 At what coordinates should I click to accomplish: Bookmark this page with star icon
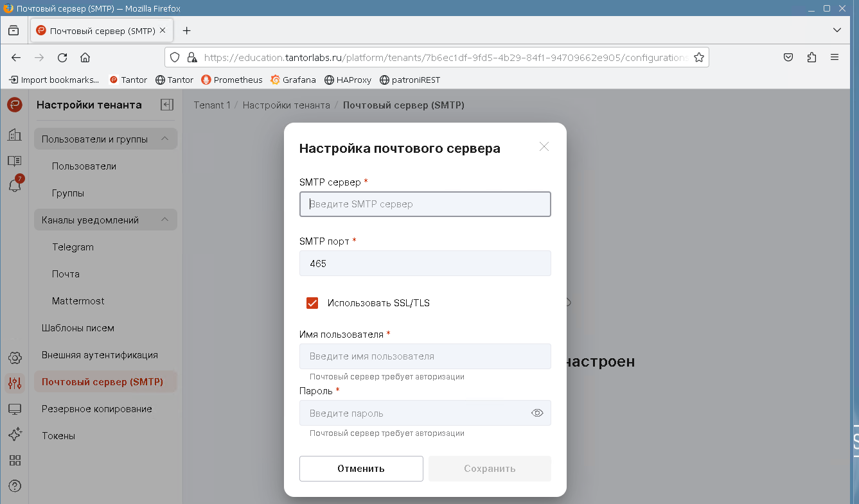coord(698,57)
